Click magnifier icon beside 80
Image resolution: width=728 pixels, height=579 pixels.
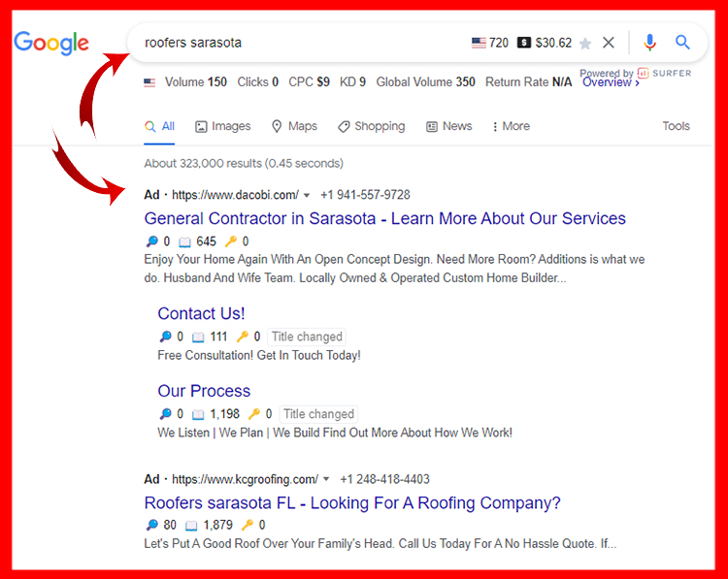coord(151,525)
